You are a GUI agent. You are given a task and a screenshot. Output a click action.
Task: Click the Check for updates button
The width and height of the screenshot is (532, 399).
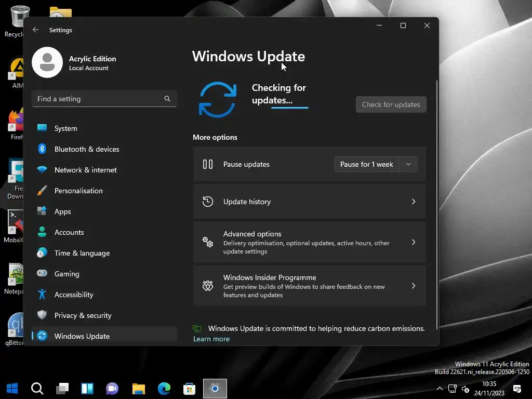pos(391,104)
